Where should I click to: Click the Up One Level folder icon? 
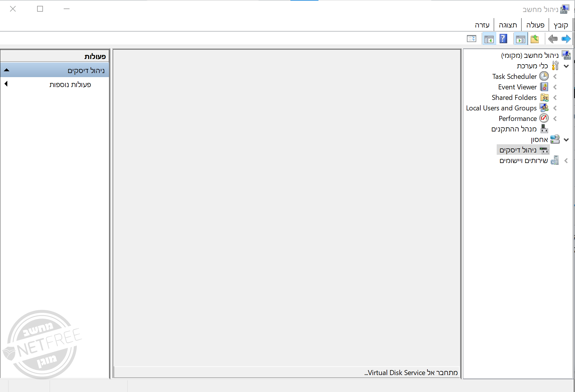(534, 39)
